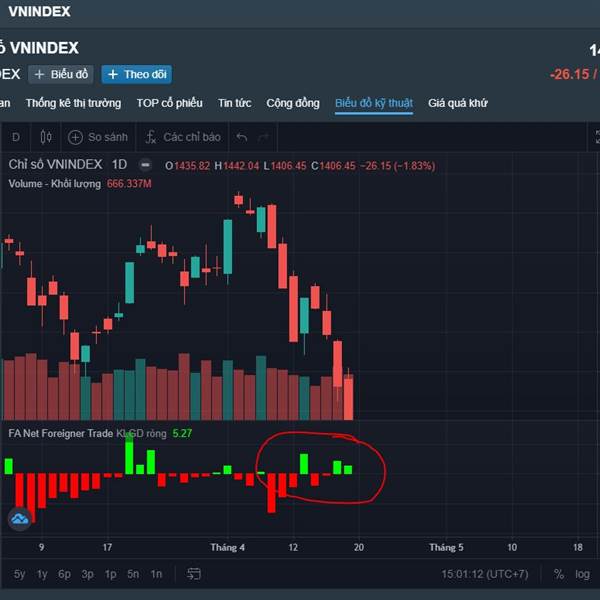600x600 pixels.
Task: Click the Theo dõi follow button
Action: tap(137, 74)
